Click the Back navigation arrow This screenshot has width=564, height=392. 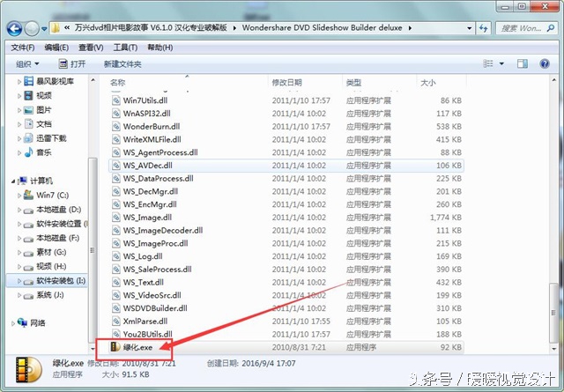(14, 28)
